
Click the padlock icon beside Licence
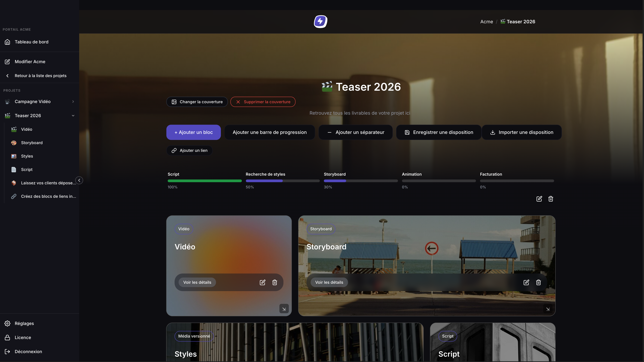pos(8,338)
